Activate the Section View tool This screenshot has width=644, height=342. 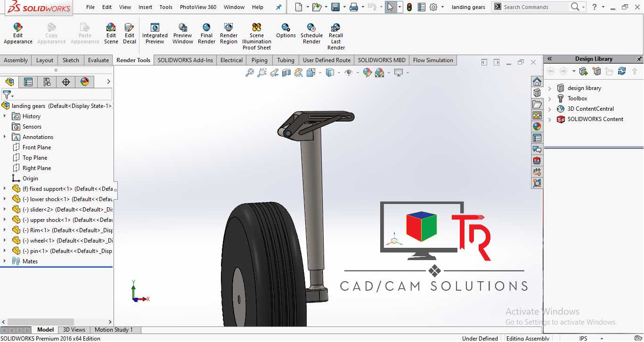(x=286, y=73)
